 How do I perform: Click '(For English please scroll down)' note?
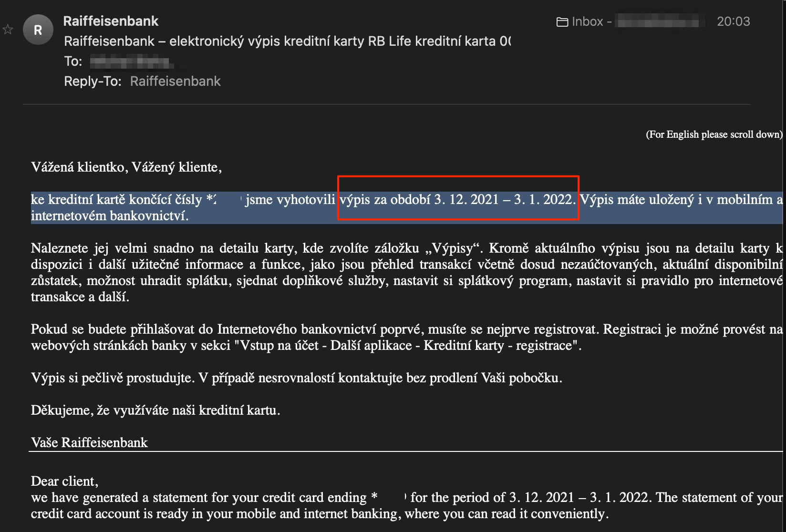(714, 134)
